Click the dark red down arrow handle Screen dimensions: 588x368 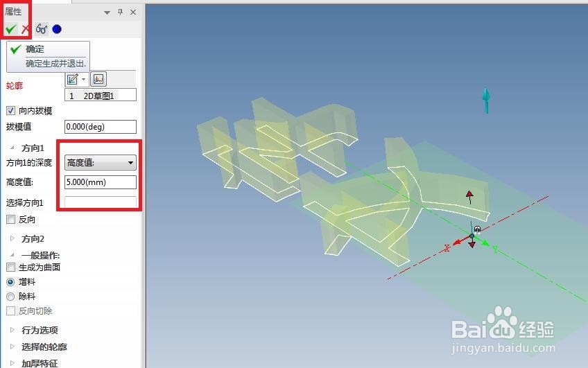coord(472,245)
